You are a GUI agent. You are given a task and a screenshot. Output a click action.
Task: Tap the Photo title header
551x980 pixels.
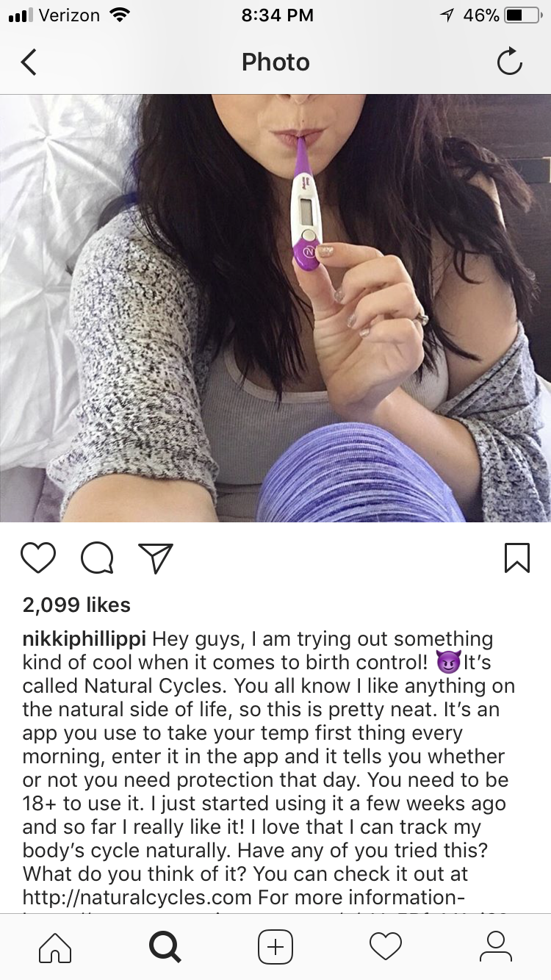click(275, 62)
